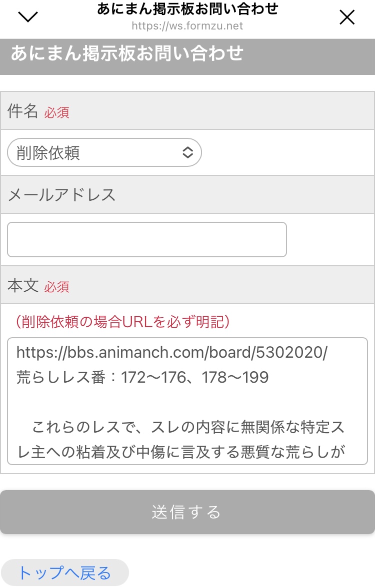Click the red 必須 marker beside 件名
Screen dimensions: 375x588
[56, 112]
